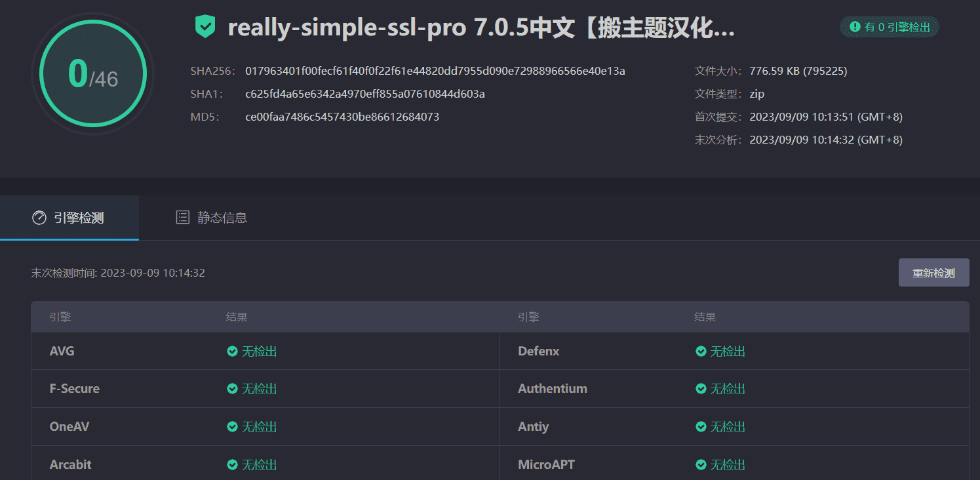Click the Arcabit engine name

click(71, 465)
